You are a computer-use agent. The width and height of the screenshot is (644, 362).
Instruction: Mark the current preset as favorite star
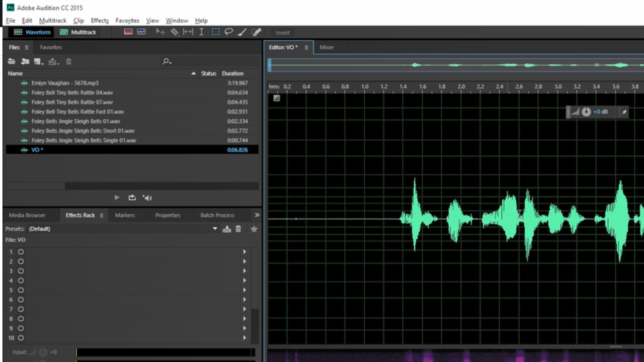(x=254, y=229)
